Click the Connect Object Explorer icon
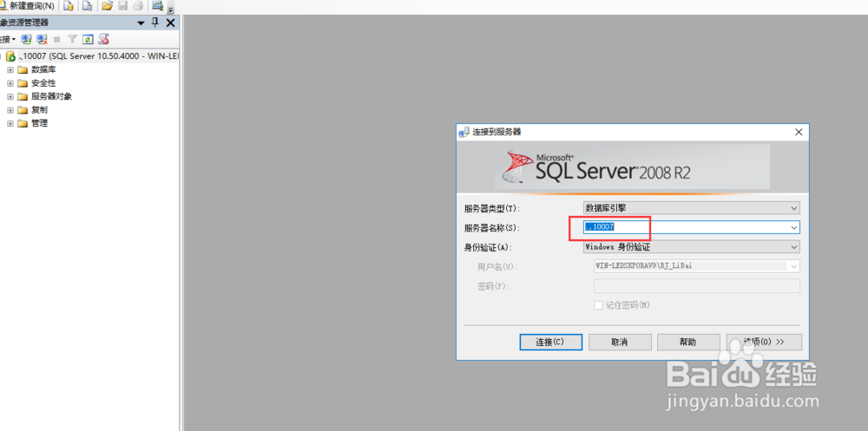Screen dimensions: 868x431 (x=27, y=39)
